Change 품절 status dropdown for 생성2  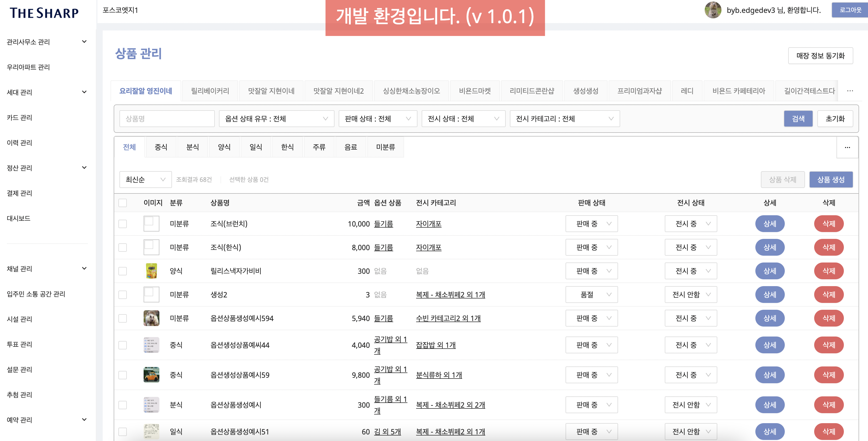click(x=591, y=294)
